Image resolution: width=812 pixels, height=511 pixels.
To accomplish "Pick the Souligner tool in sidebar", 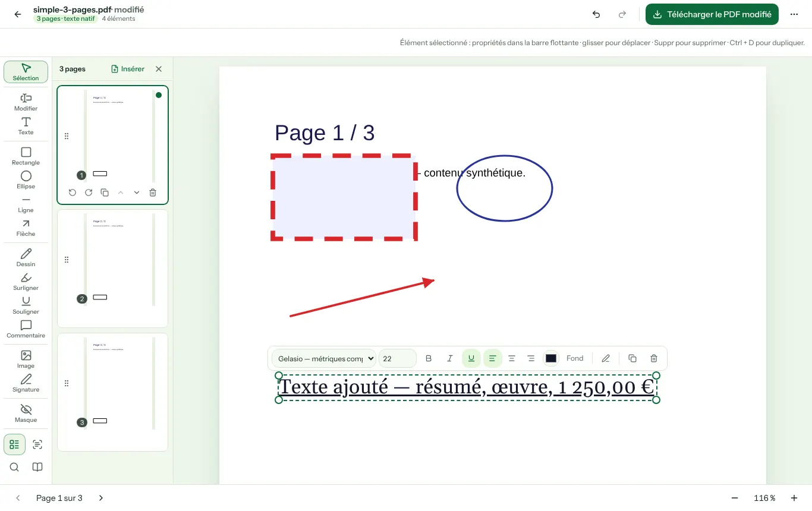I will pyautogui.click(x=26, y=305).
